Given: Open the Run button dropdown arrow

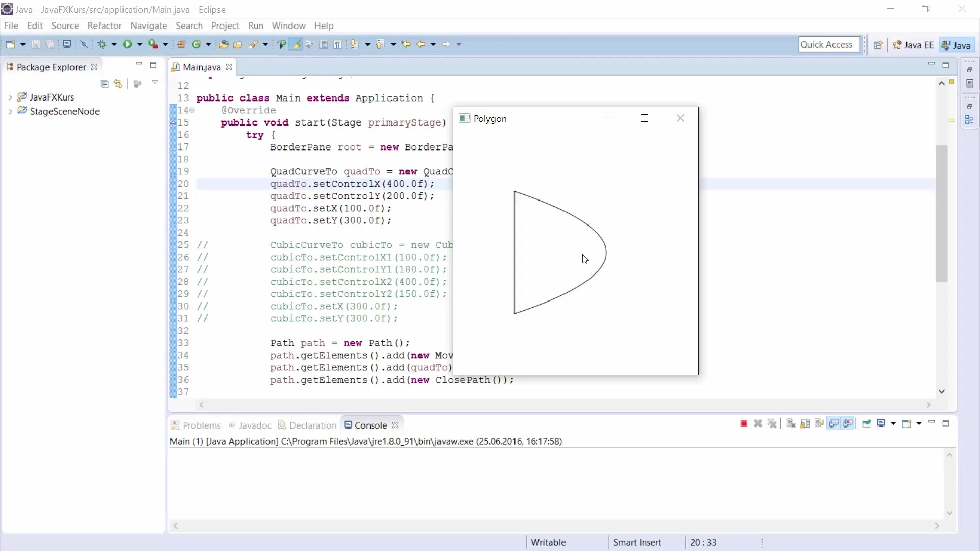Looking at the screenshot, I should (x=139, y=44).
